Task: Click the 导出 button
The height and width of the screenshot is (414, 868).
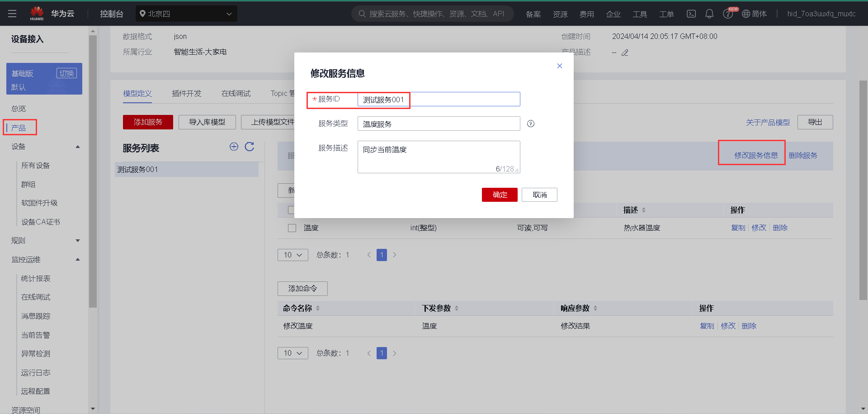Action: 815,122
